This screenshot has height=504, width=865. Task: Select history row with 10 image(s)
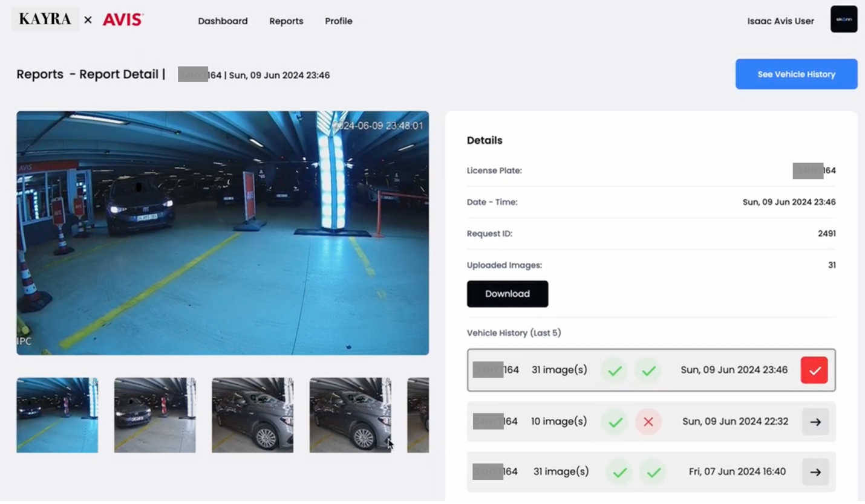click(651, 422)
